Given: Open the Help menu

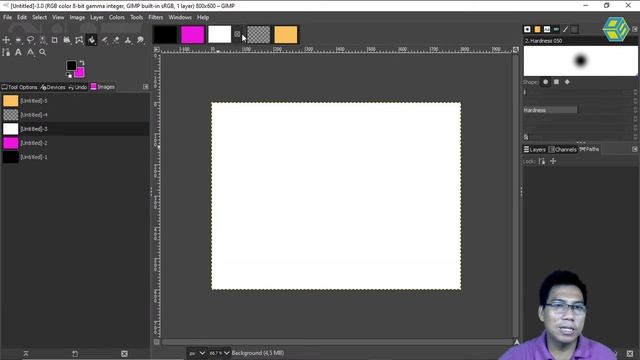Looking at the screenshot, I should click(x=203, y=18).
